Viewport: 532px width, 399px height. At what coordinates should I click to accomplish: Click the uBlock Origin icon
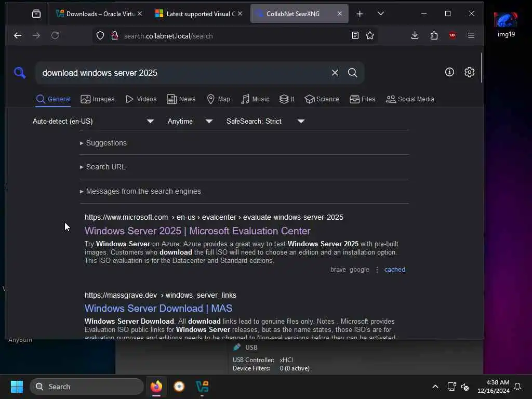pyautogui.click(x=453, y=35)
